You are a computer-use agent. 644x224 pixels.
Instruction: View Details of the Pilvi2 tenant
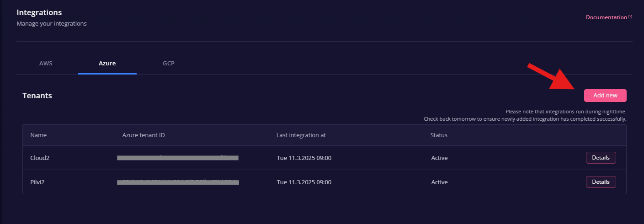point(601,182)
